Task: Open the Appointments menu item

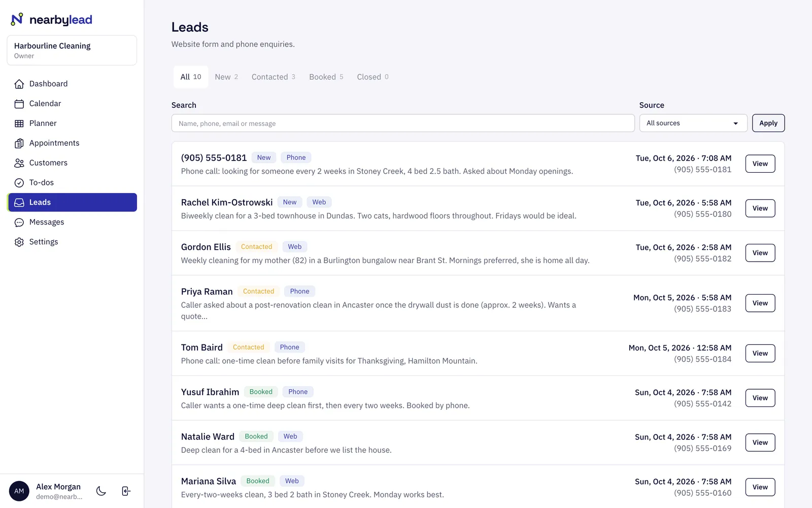Action: [72, 143]
